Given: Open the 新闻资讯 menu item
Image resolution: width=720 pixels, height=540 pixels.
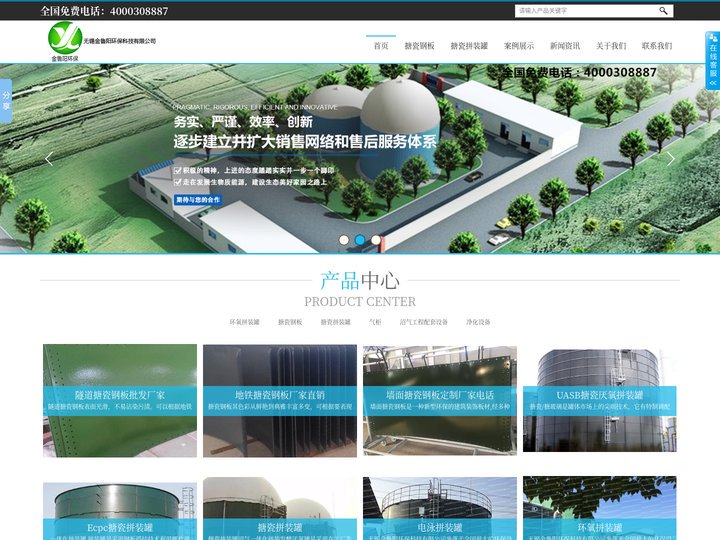Looking at the screenshot, I should tap(565, 45).
